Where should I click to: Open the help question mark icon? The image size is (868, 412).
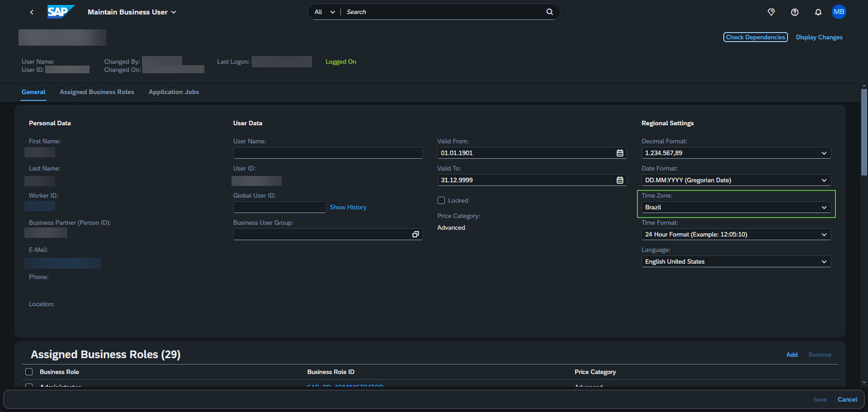point(795,12)
